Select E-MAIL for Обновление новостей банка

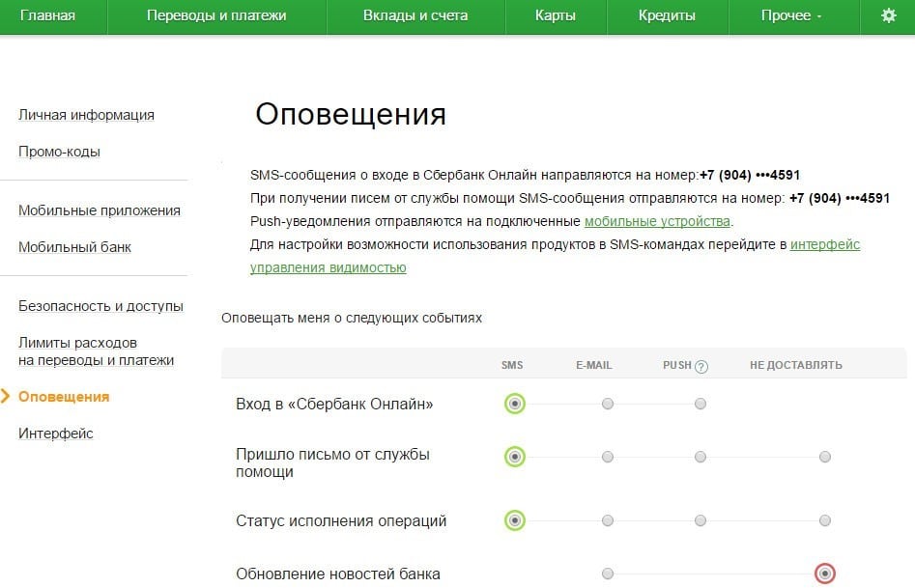coord(608,574)
